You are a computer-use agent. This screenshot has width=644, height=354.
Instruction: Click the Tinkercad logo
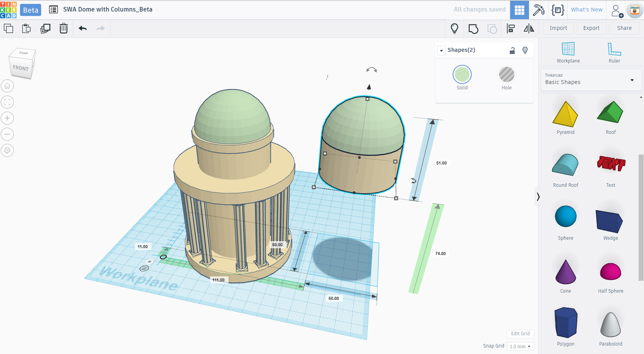8,10
